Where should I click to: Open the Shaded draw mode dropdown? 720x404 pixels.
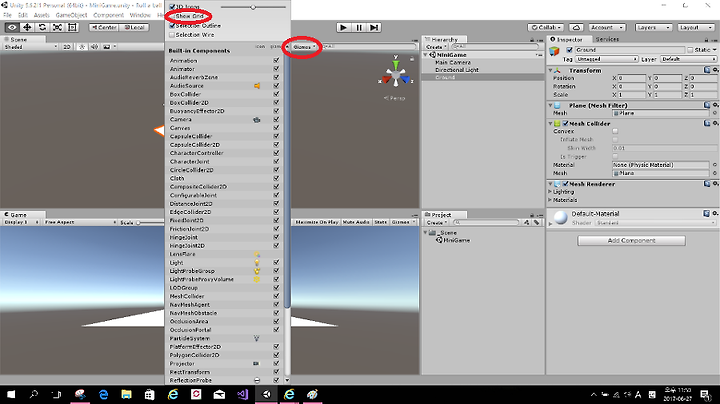31,47
